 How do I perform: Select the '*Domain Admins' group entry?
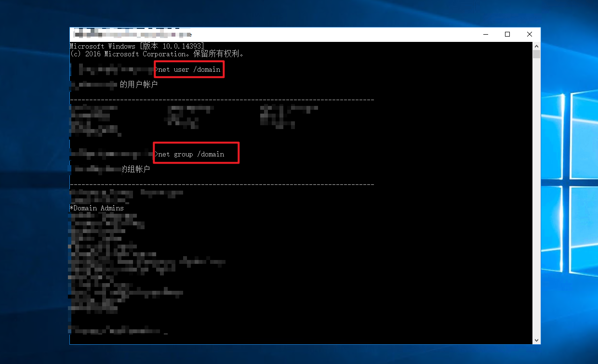tap(97, 208)
